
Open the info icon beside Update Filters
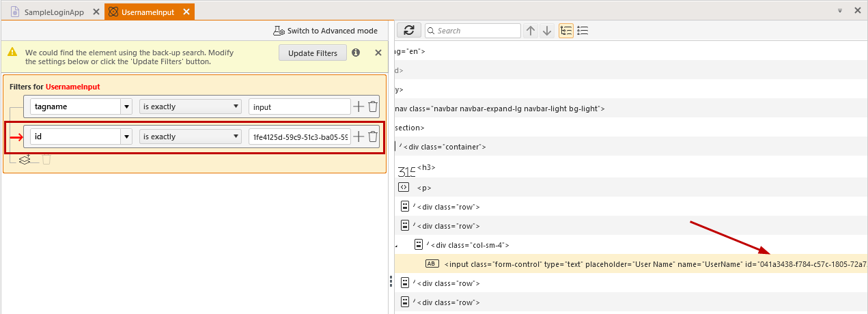point(356,53)
